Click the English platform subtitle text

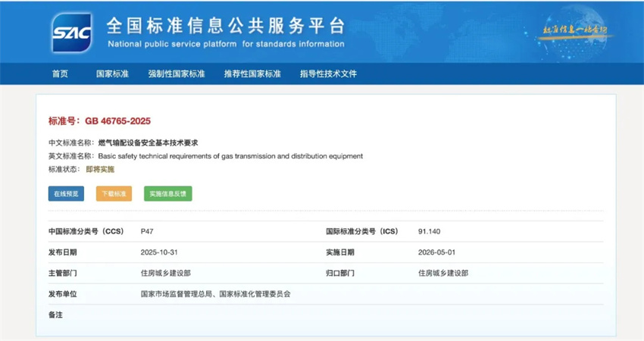(x=225, y=44)
